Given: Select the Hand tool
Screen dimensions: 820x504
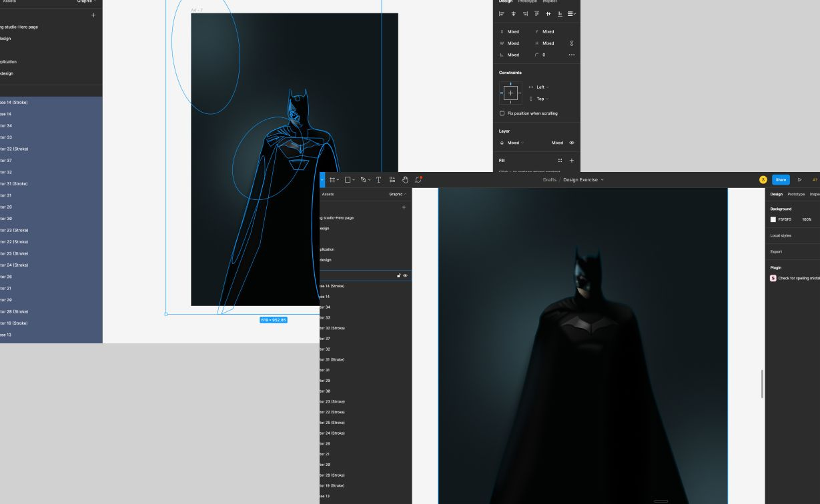Looking at the screenshot, I should pyautogui.click(x=405, y=179).
